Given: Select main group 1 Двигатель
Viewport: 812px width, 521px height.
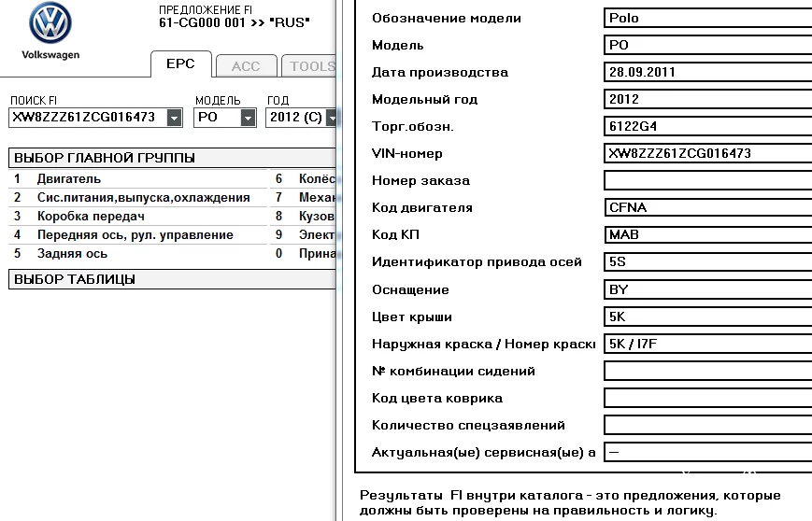Looking at the screenshot, I should tap(138, 179).
